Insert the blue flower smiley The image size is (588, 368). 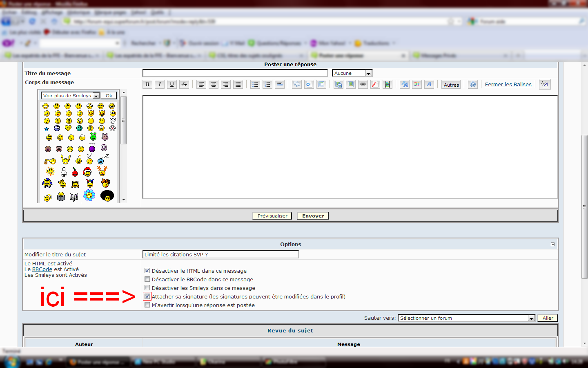(x=89, y=195)
